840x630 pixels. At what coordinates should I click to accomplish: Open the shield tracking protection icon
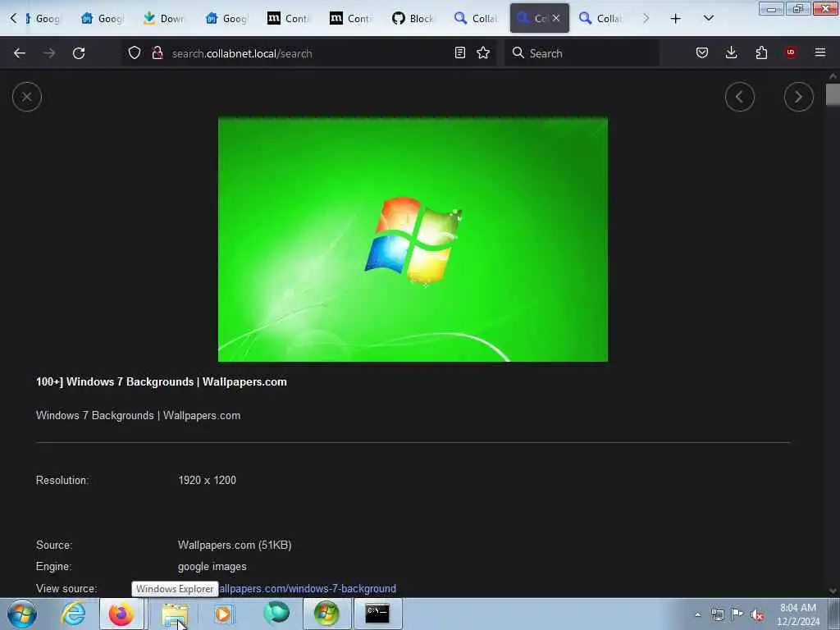click(135, 52)
